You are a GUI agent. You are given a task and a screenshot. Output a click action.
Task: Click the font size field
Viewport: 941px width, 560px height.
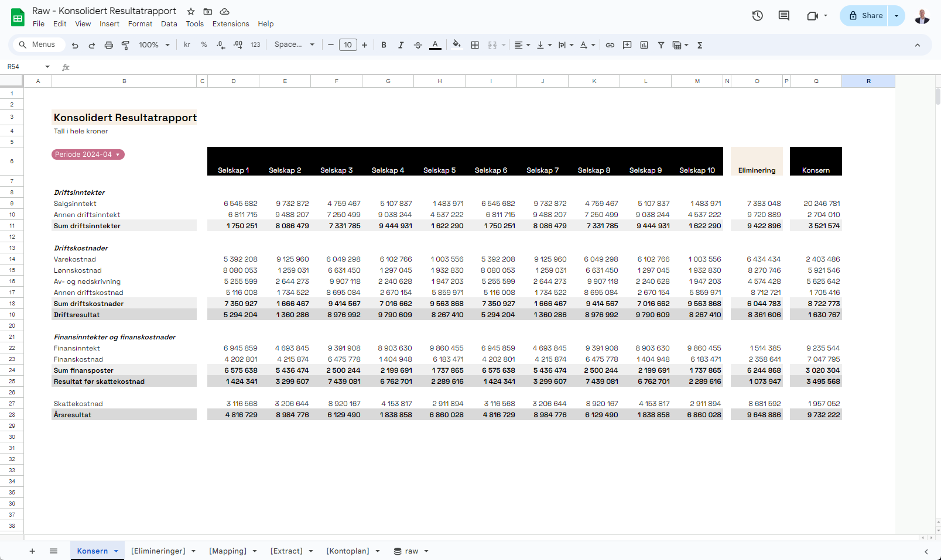pyautogui.click(x=348, y=45)
